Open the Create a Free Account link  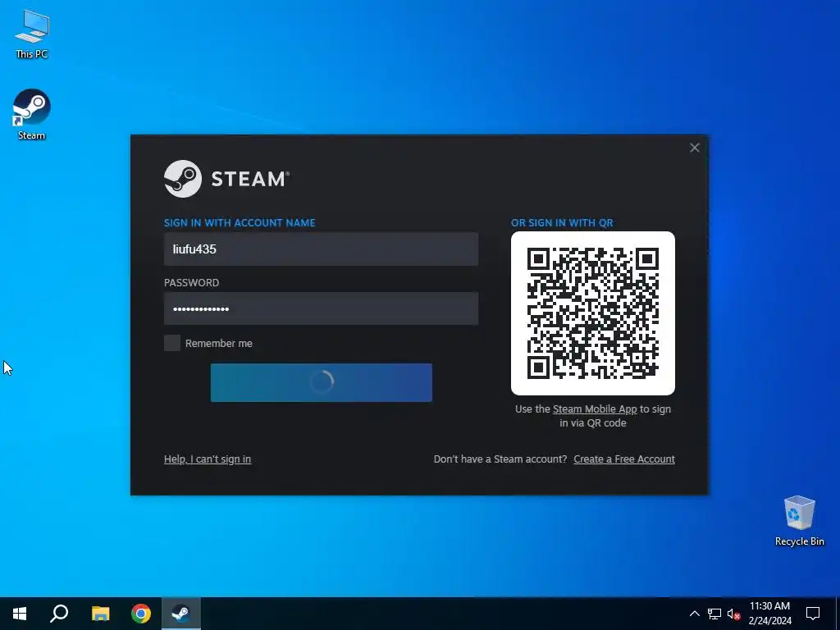(624, 459)
